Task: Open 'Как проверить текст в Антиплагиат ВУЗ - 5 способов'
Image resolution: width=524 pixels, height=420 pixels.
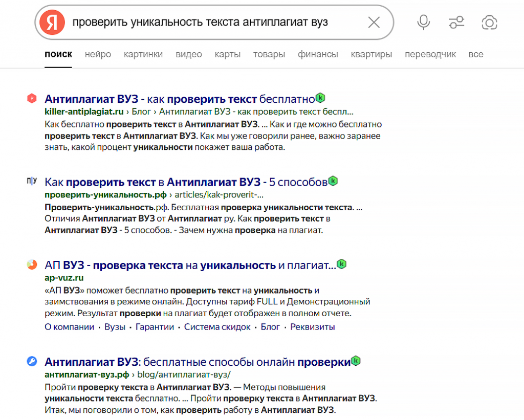Action: pyautogui.click(x=186, y=182)
